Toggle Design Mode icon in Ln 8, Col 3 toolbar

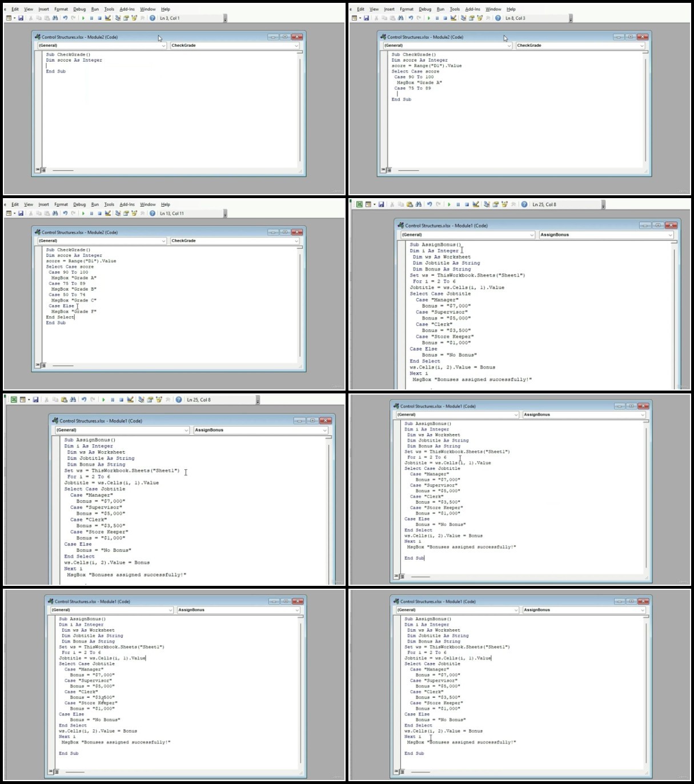click(x=453, y=18)
